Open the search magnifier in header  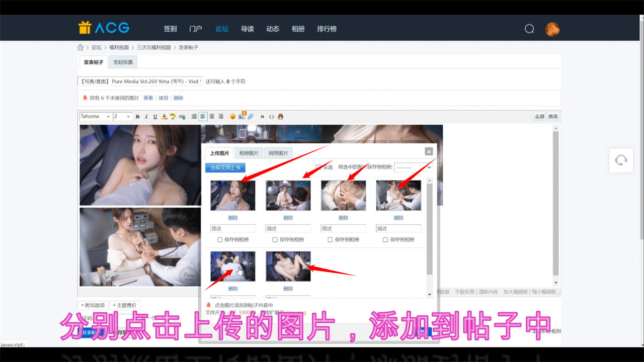click(x=529, y=29)
